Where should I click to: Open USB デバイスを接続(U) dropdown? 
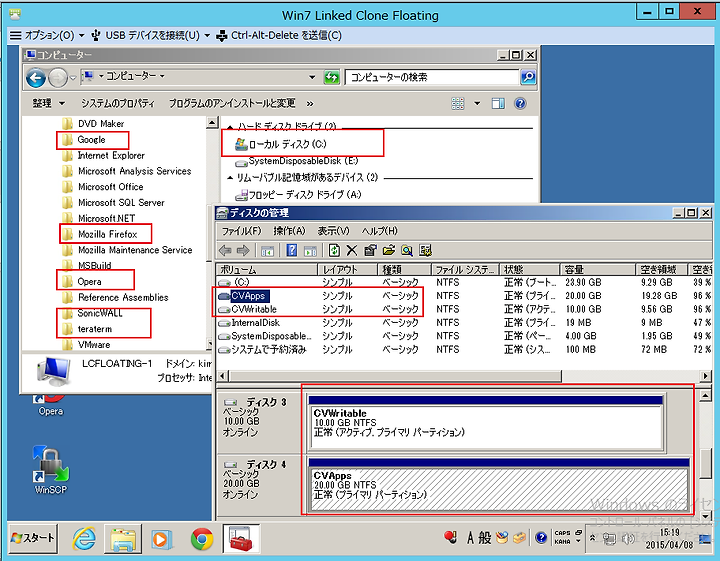pyautogui.click(x=151, y=35)
